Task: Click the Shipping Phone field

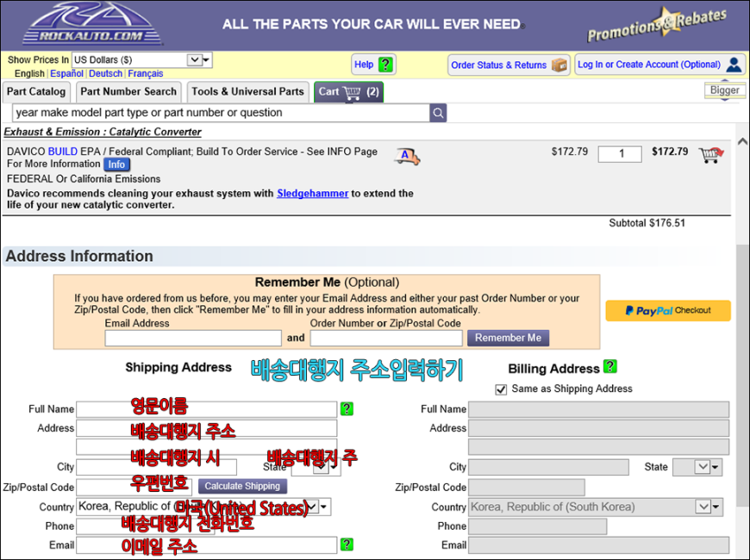Action: click(x=146, y=526)
